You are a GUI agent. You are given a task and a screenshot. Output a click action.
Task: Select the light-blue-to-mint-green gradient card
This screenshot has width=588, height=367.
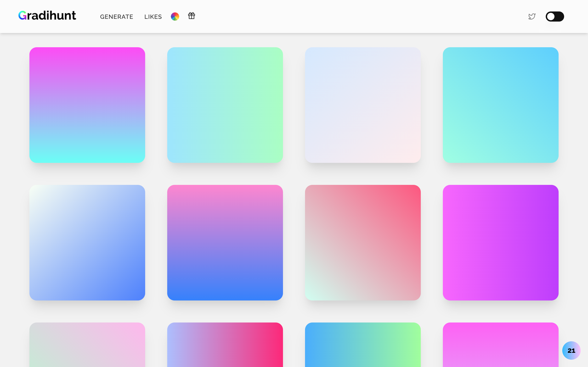point(225,105)
